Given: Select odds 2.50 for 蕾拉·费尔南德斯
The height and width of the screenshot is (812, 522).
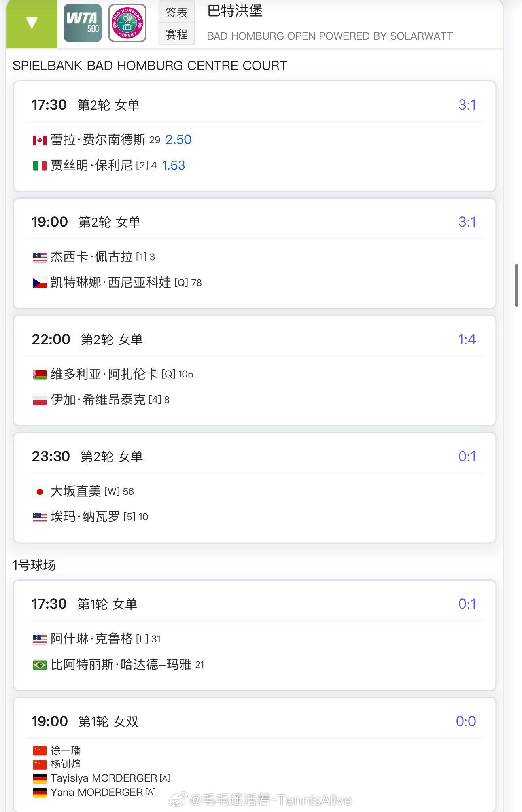Looking at the screenshot, I should coord(178,140).
